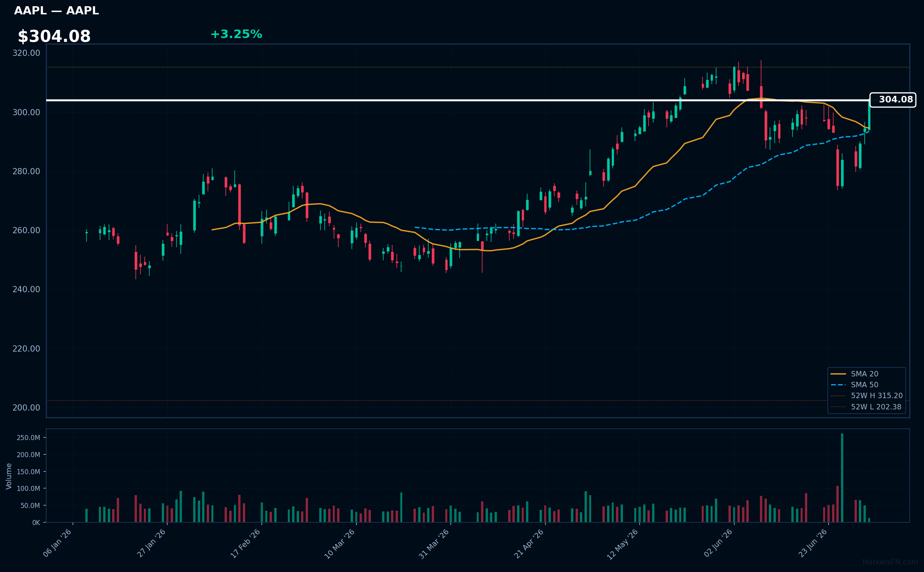The image size is (924, 572).
Task: Click the 06 Jan '26 date label
Action: 57,543
